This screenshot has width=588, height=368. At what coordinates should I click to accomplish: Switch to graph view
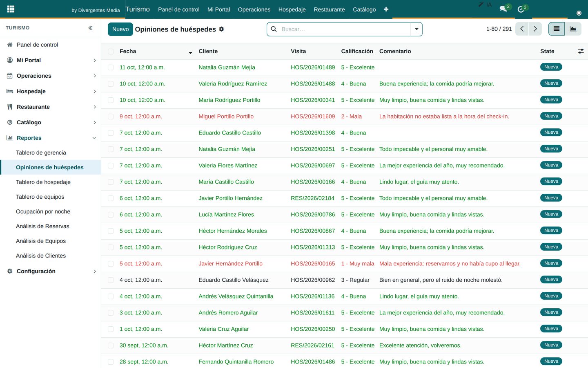tap(573, 29)
